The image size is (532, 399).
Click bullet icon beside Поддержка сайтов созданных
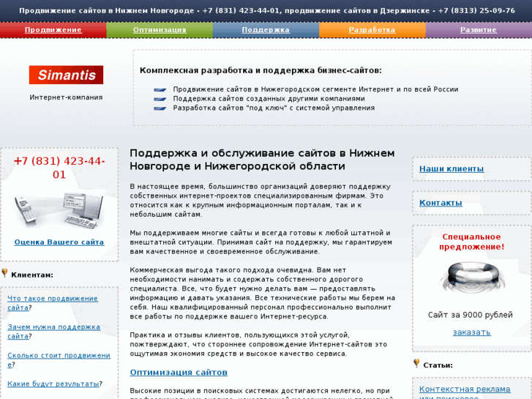tap(160, 99)
